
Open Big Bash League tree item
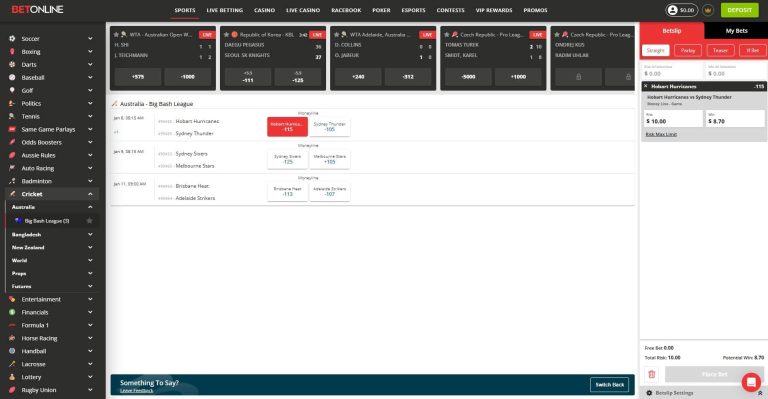47,221
